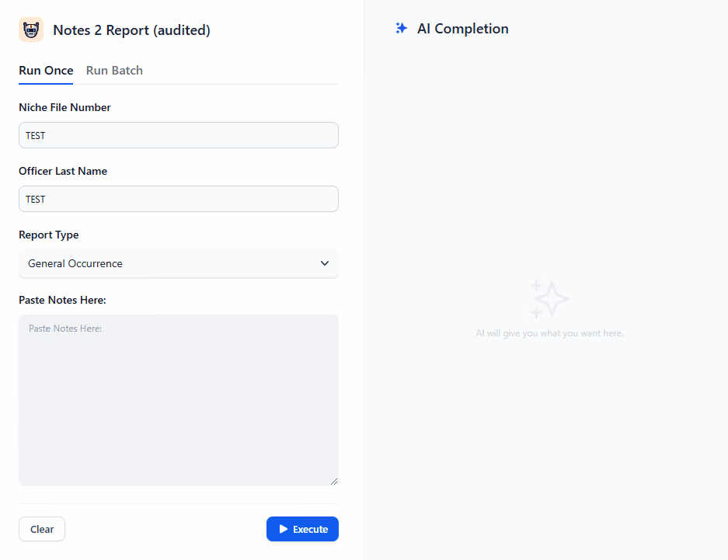The image size is (728, 560).
Task: Run the report with Execute
Action: point(302,529)
